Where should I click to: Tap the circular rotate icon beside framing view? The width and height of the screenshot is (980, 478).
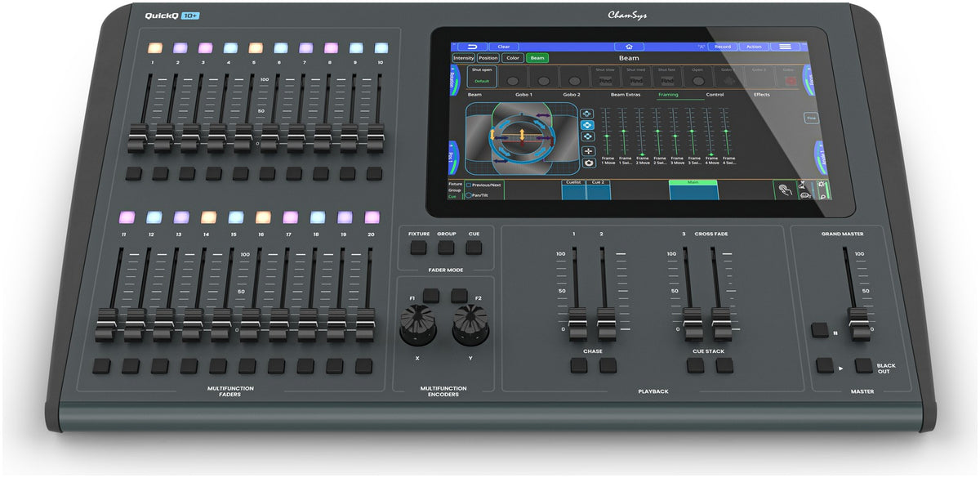point(588,163)
